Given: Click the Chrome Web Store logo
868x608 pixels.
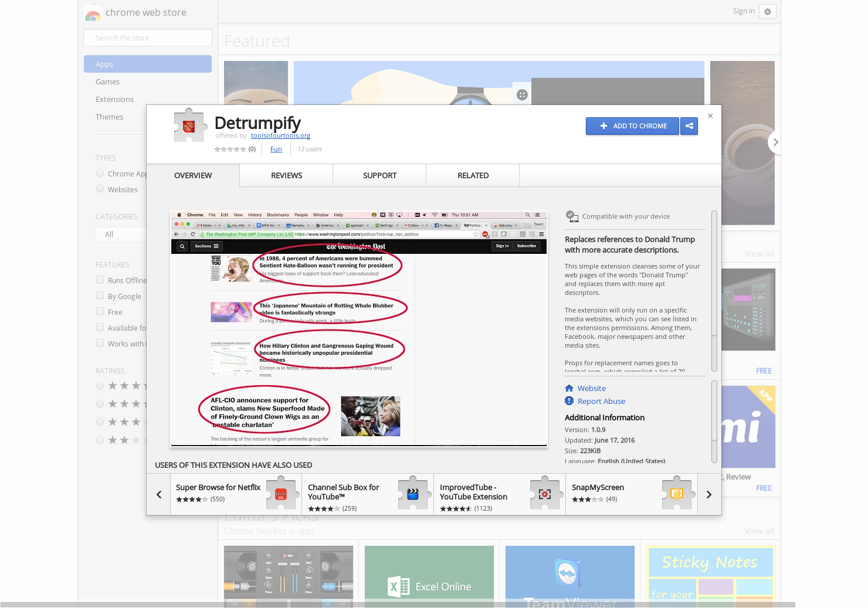Looking at the screenshot, I should point(93,13).
